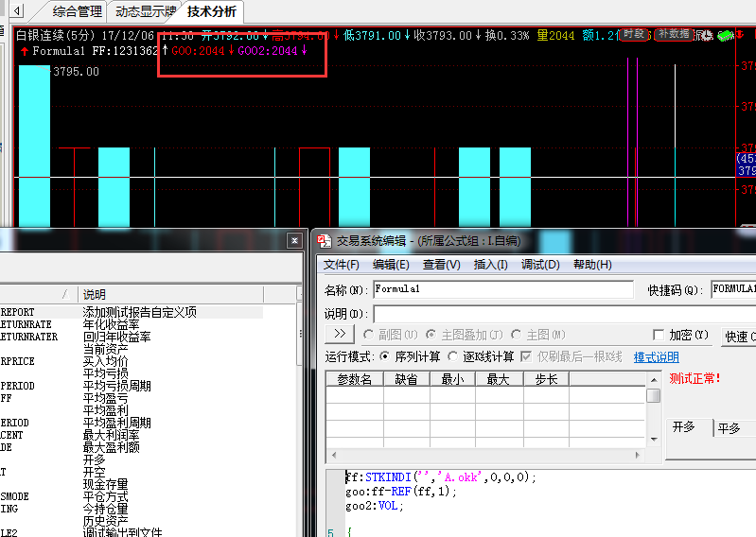Expand options with the >> button
This screenshot has height=537, width=756.
(339, 335)
